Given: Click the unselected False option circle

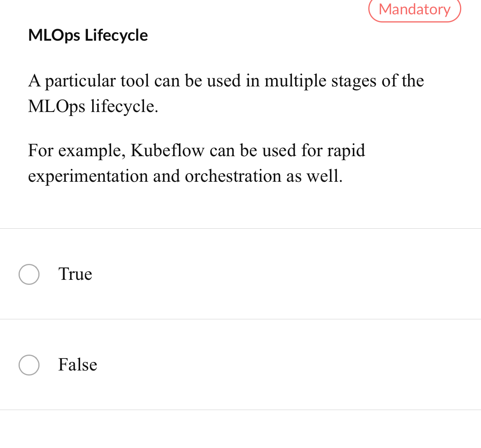Looking at the screenshot, I should pos(29,365).
